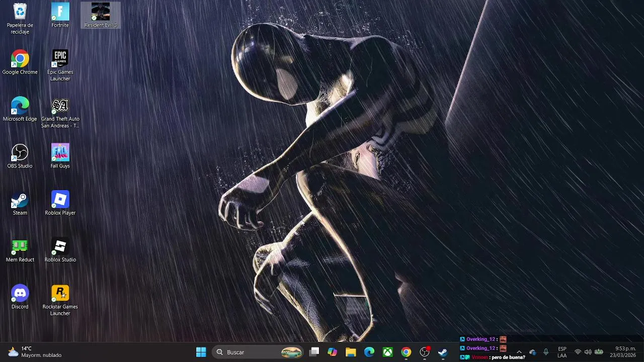Screen dimensions: 644x362
Task: Select the Fortnite desktop shortcut
Action: pos(60,16)
